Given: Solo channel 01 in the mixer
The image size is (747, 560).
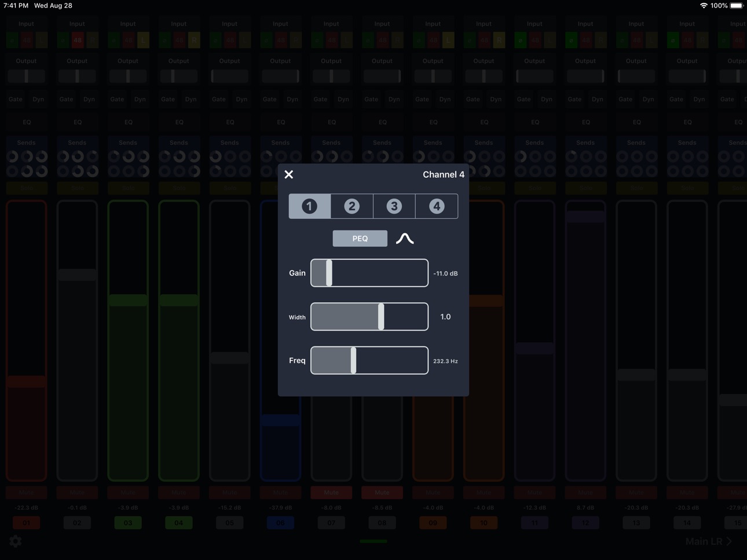Looking at the screenshot, I should point(27,188).
